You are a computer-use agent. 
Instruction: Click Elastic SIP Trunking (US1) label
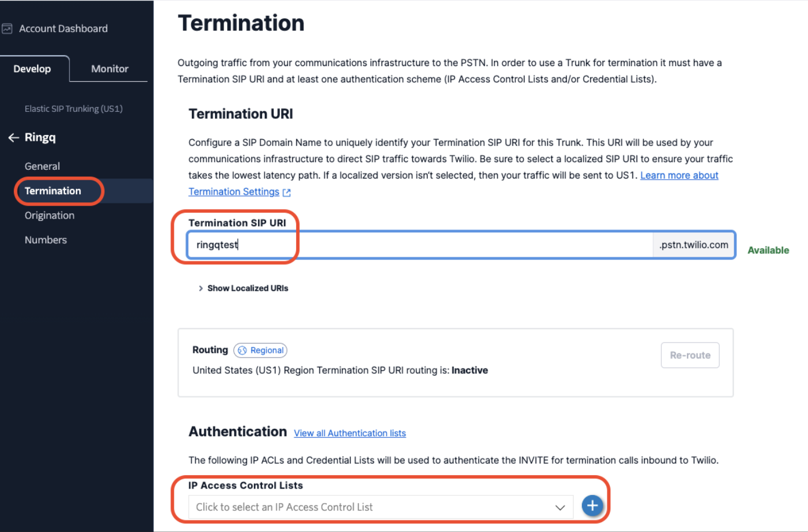pyautogui.click(x=73, y=108)
